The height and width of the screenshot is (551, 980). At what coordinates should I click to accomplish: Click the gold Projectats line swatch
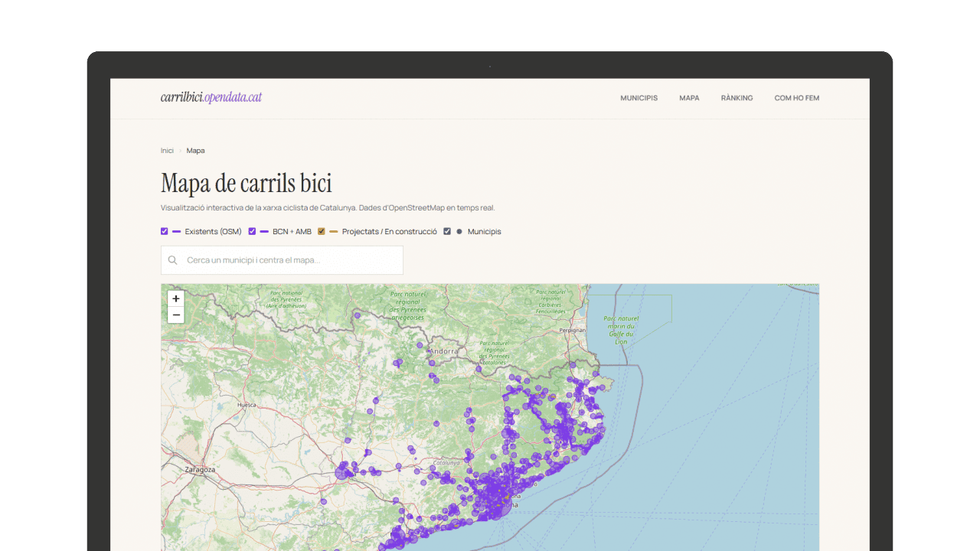tap(334, 231)
